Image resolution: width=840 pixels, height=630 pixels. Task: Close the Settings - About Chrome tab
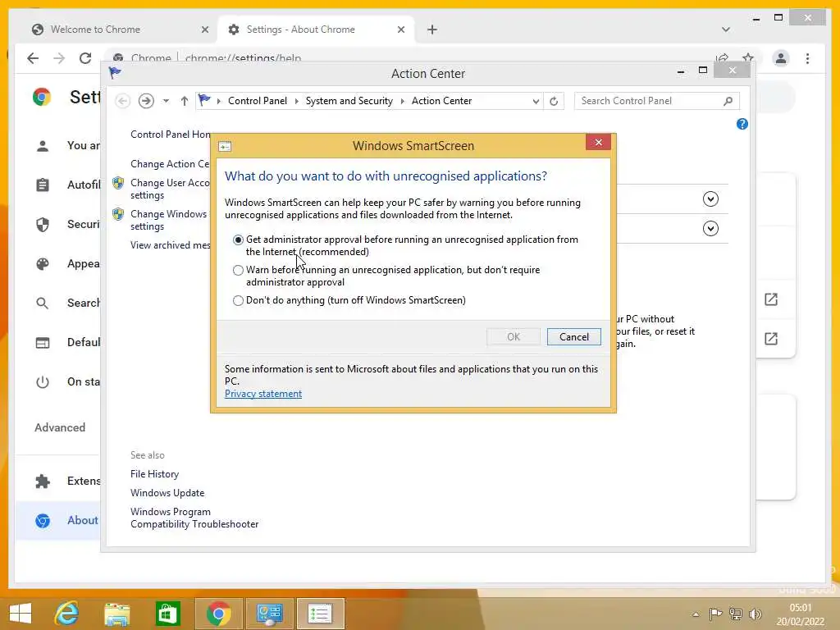(400, 30)
